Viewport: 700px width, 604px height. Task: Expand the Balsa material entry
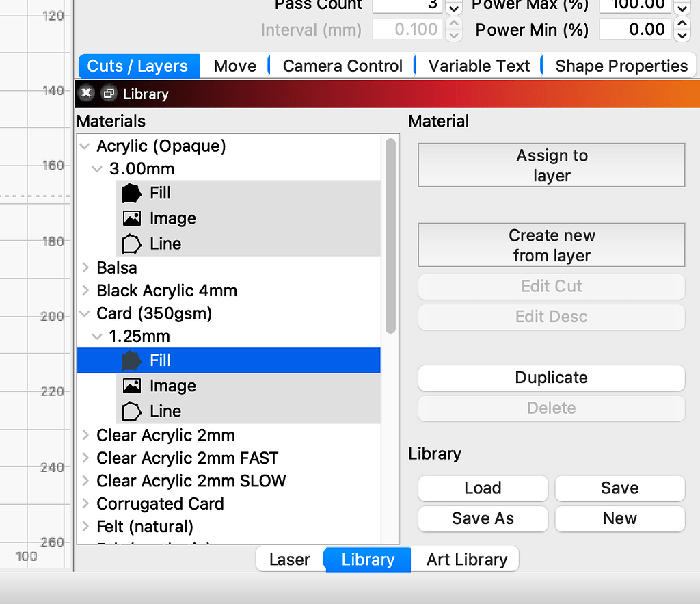point(85,267)
